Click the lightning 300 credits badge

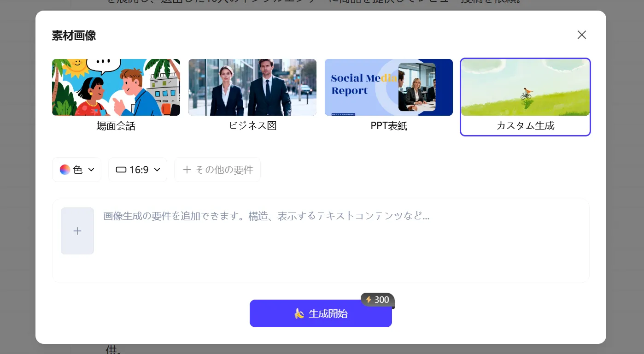377,300
